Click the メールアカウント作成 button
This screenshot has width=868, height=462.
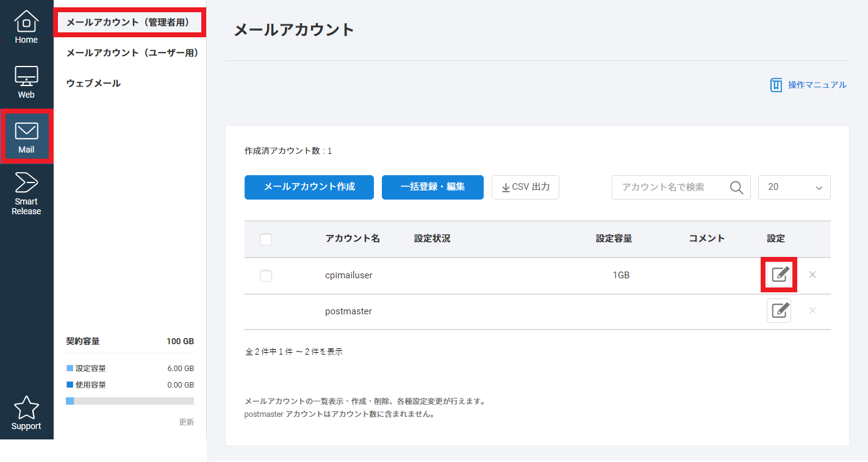click(x=309, y=187)
